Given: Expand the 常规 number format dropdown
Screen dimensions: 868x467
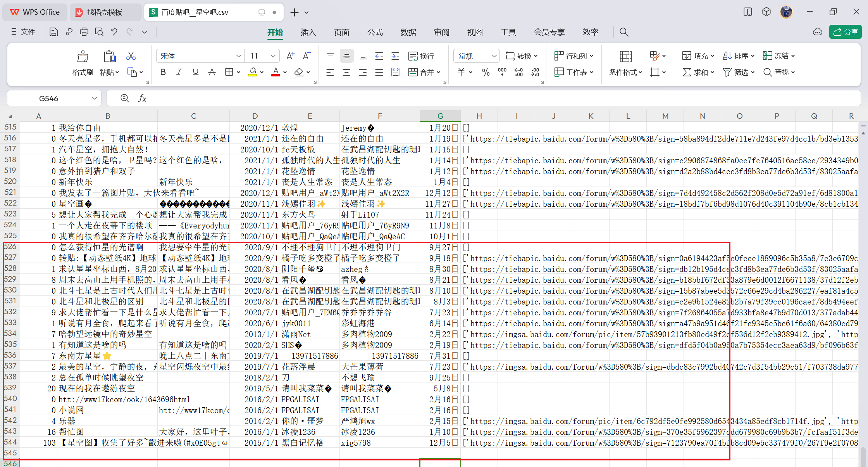Looking at the screenshot, I should tap(494, 56).
